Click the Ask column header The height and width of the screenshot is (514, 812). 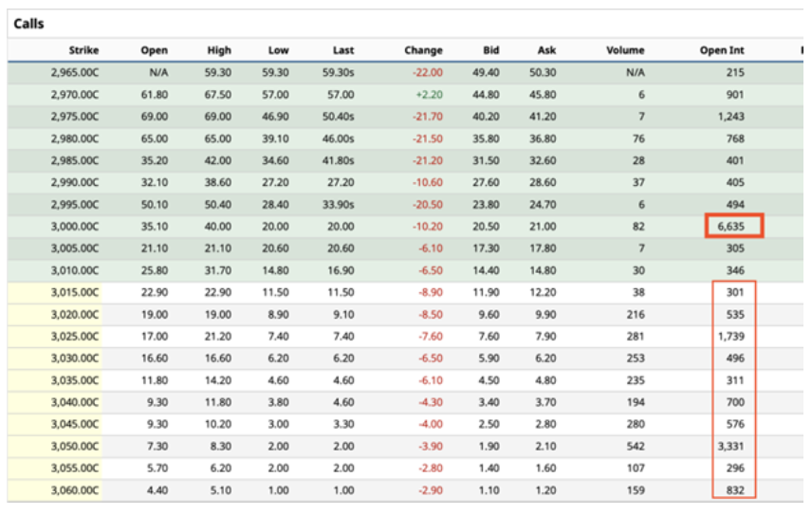pyautogui.click(x=546, y=50)
